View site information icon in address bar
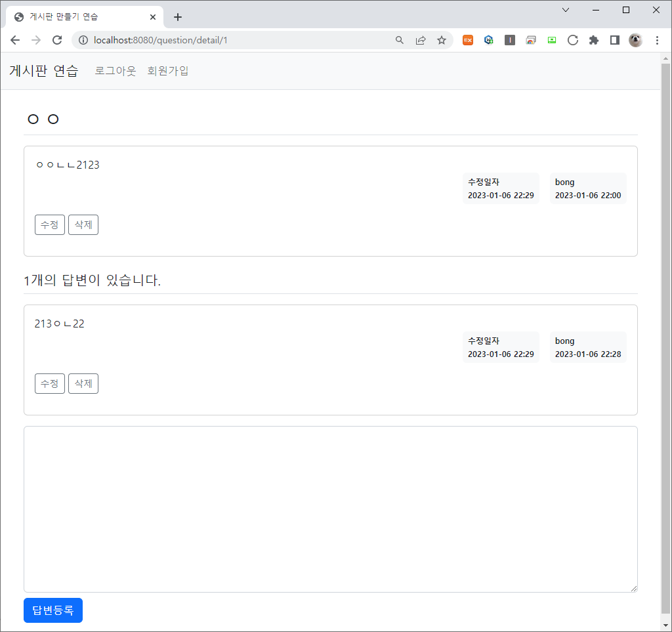Viewport: 672px width, 632px height. tap(83, 40)
